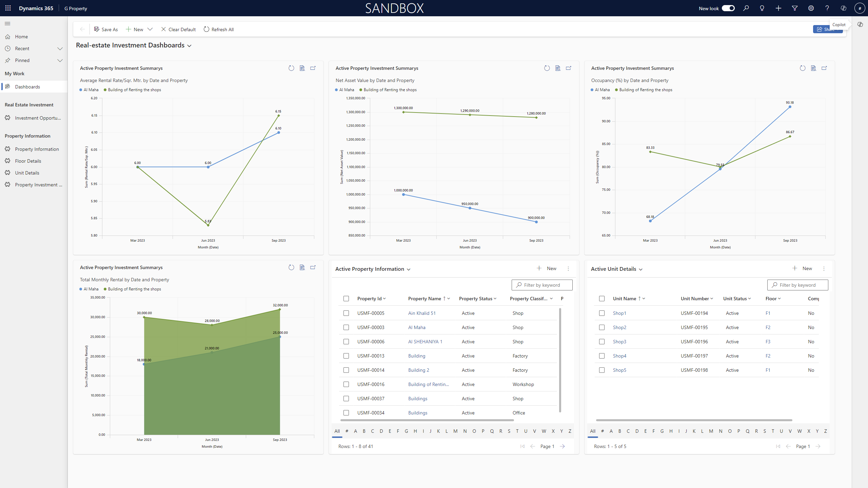
Task: Open Floor Details in the sidebar
Action: [x=28, y=161]
